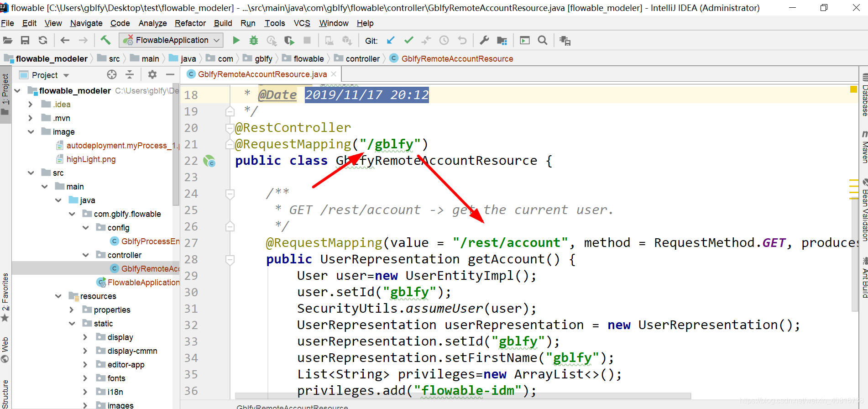Select the GblfyRemoteAccountResource.java editor tab
This screenshot has width=868, height=409.
pyautogui.click(x=262, y=74)
